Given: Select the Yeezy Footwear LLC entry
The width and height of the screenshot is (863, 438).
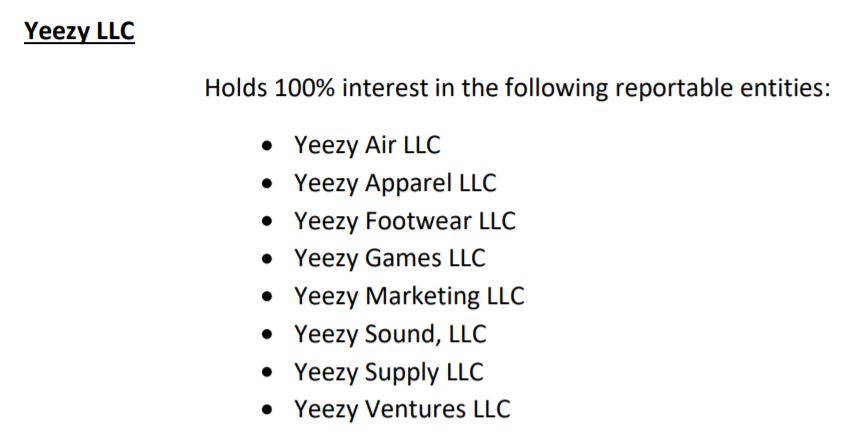Looking at the screenshot, I should coord(405,221).
